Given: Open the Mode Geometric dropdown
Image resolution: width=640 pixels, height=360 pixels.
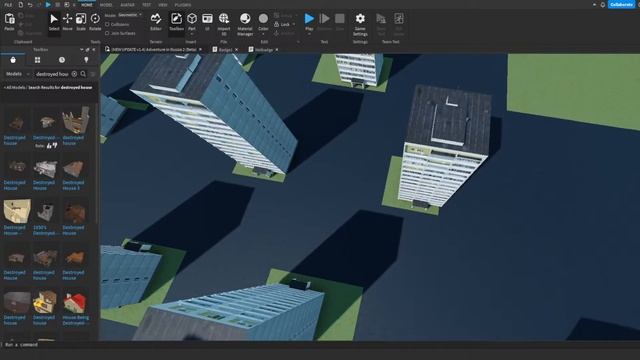Looking at the screenshot, I should click(x=130, y=15).
